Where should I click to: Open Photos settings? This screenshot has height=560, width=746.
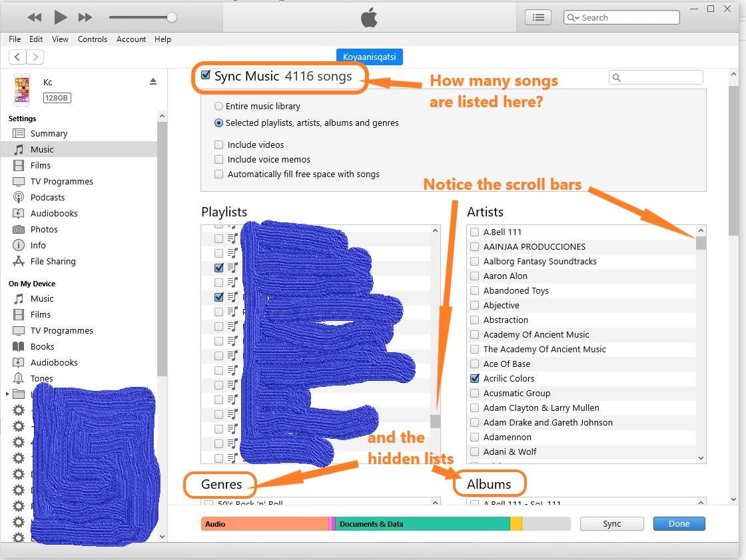point(44,229)
